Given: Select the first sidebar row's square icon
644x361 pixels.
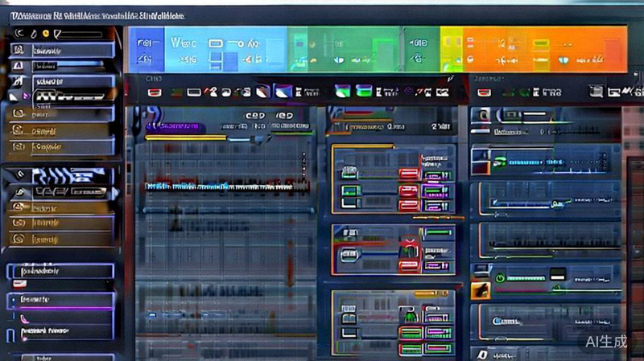Looking at the screenshot, I should pyautogui.click(x=18, y=50).
